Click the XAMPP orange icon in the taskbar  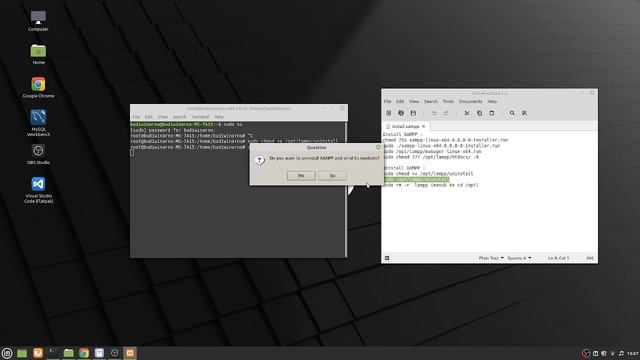tap(130, 353)
